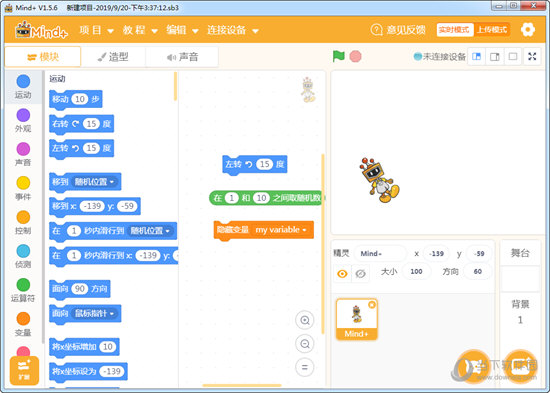Edit the 方向 direction value 60
Image resolution: width=550 pixels, height=393 pixels.
477,272
